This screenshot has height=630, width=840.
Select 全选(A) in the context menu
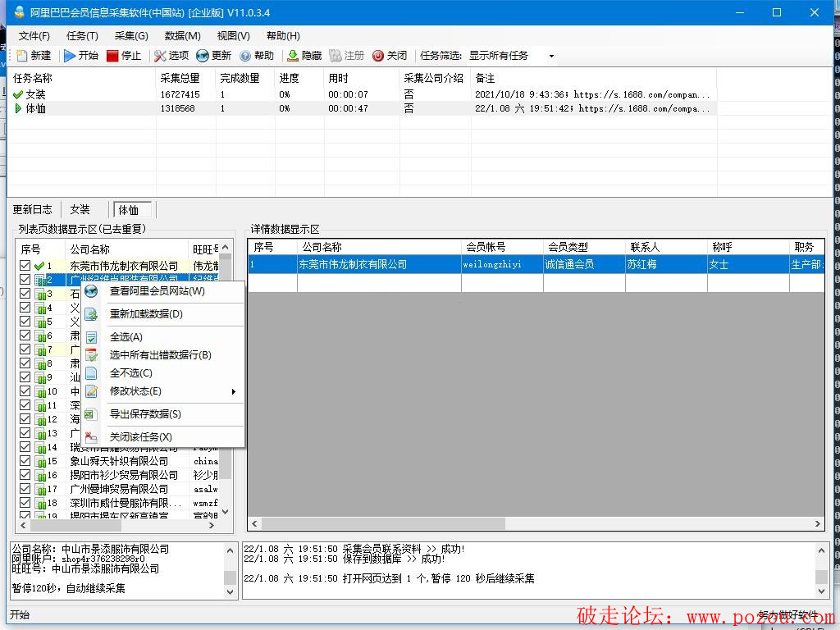click(x=126, y=337)
